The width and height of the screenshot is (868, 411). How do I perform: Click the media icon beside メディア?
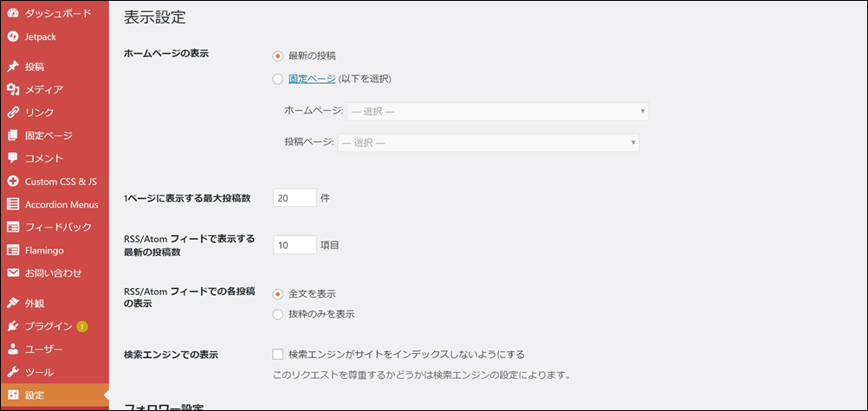pos(13,90)
